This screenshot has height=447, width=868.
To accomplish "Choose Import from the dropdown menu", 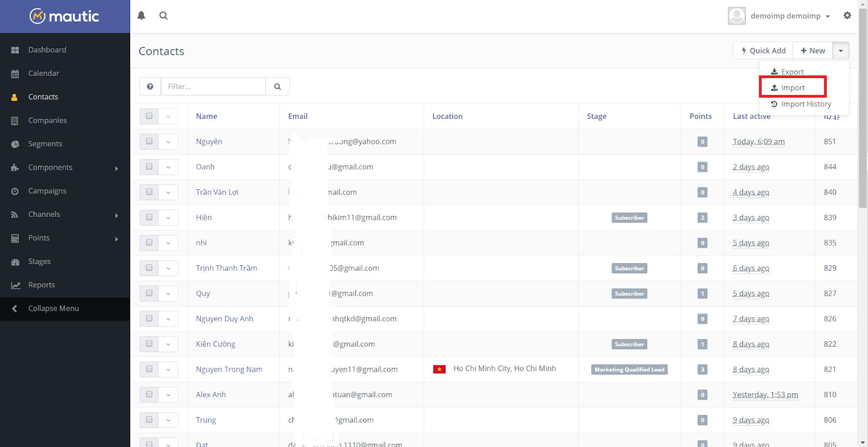I will [x=793, y=88].
